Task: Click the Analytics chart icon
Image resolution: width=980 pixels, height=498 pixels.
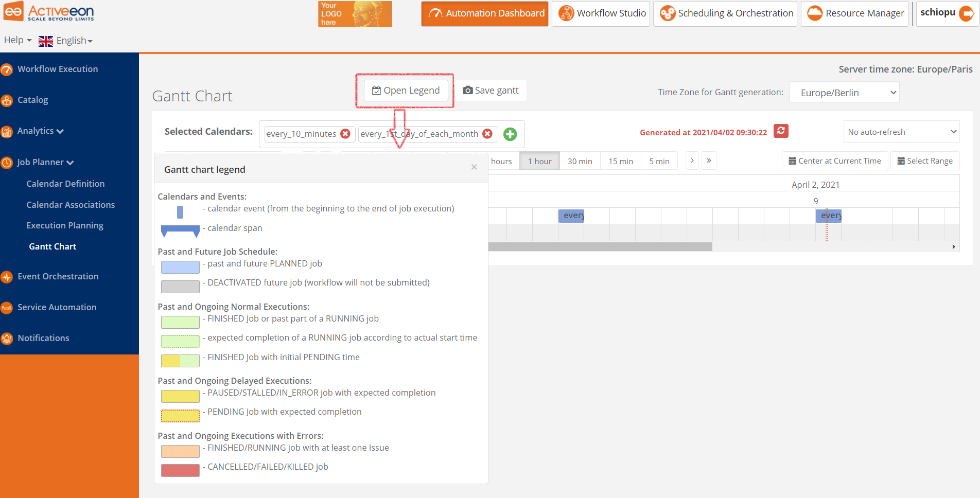Action: point(7,132)
